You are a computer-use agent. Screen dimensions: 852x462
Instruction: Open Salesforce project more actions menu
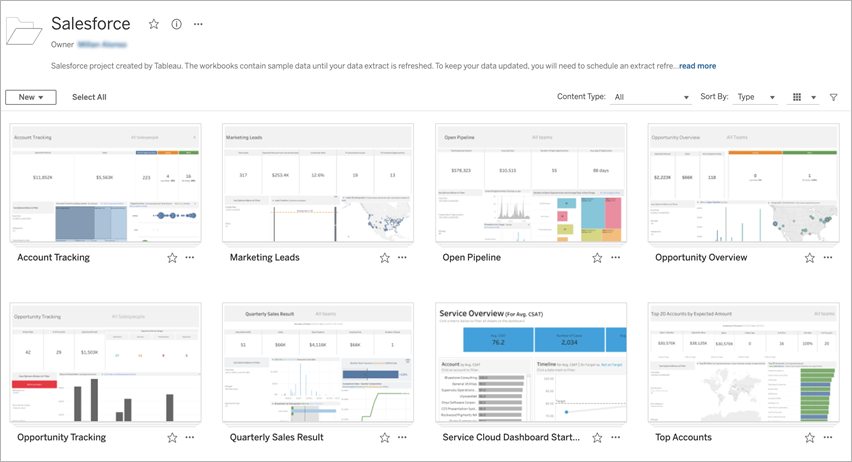[x=198, y=24]
